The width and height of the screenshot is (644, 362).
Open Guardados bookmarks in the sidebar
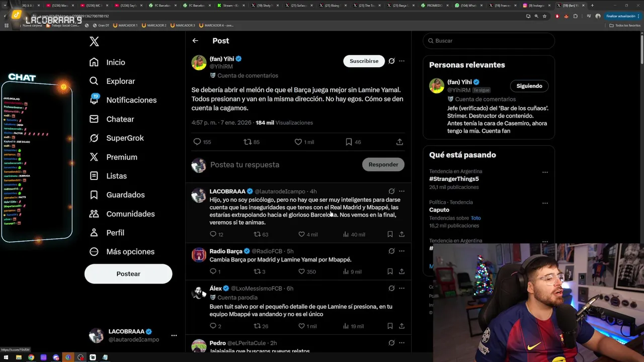[117, 195]
